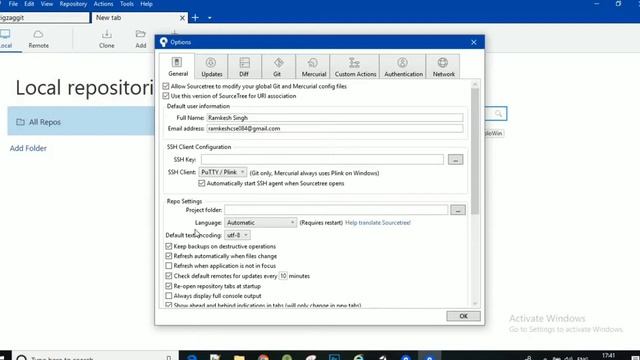640x360 pixels.
Task: Open the Actions menu
Action: coord(103,4)
